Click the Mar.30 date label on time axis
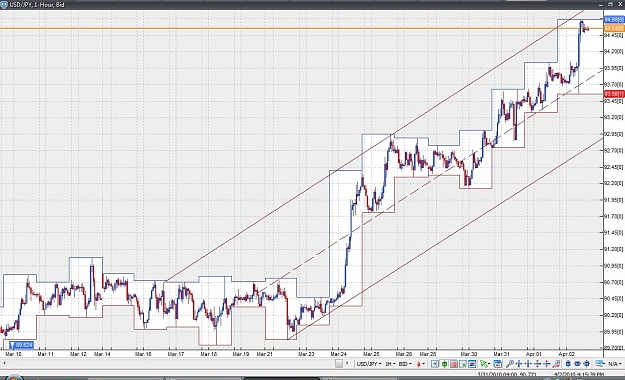 click(469, 354)
